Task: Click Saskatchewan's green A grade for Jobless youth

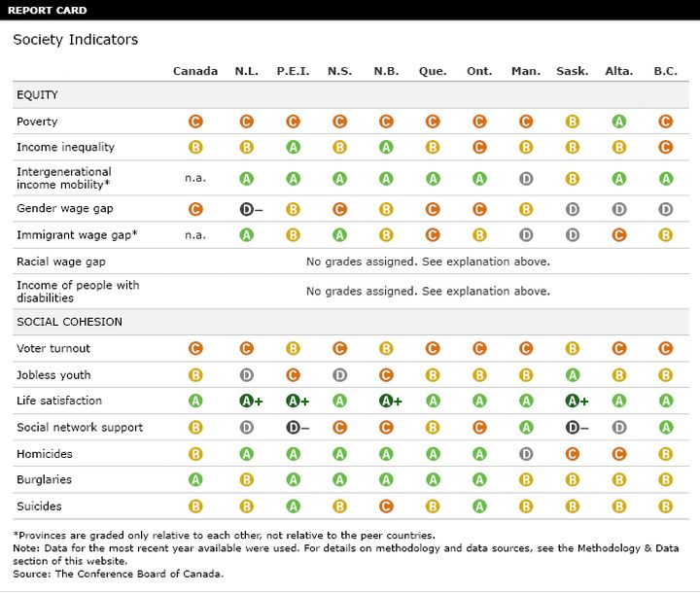Action: [573, 375]
